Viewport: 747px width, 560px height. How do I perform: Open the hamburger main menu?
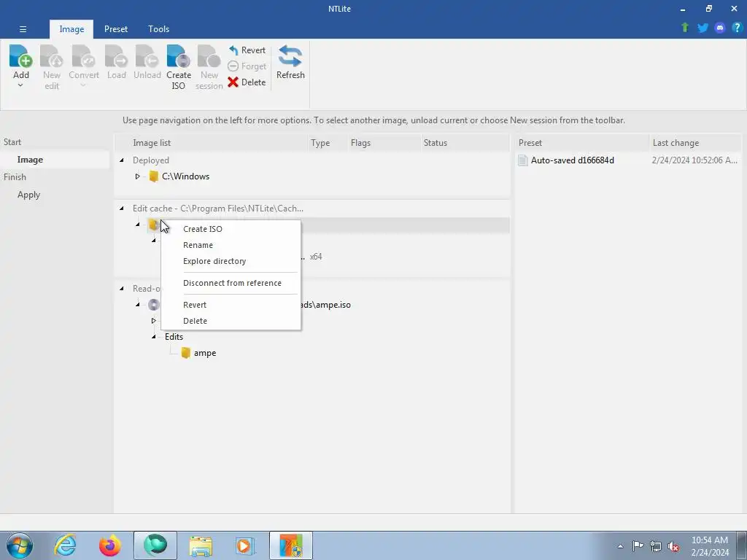point(23,29)
